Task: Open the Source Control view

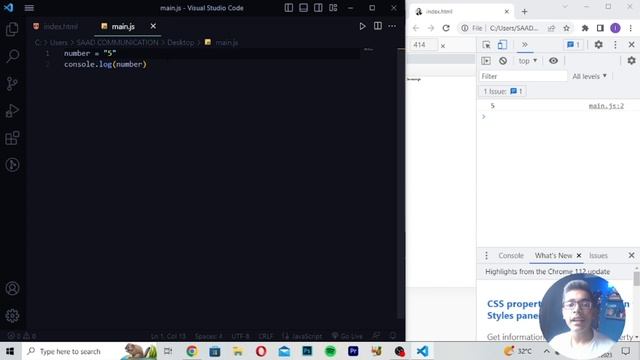Action: [x=12, y=83]
